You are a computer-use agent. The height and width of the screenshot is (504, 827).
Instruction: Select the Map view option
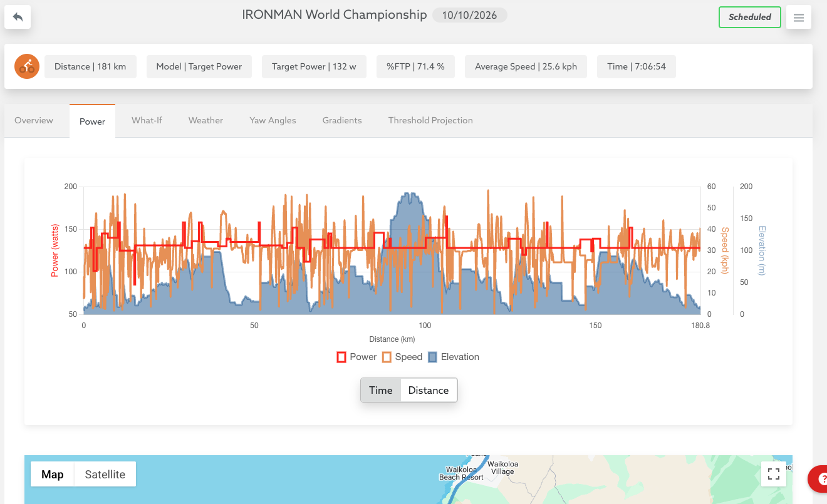tap(53, 475)
